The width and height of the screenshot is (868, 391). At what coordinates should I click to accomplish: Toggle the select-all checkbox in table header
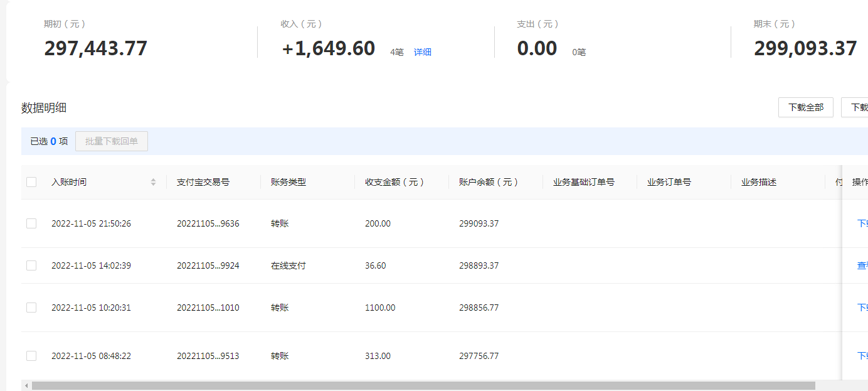31,182
